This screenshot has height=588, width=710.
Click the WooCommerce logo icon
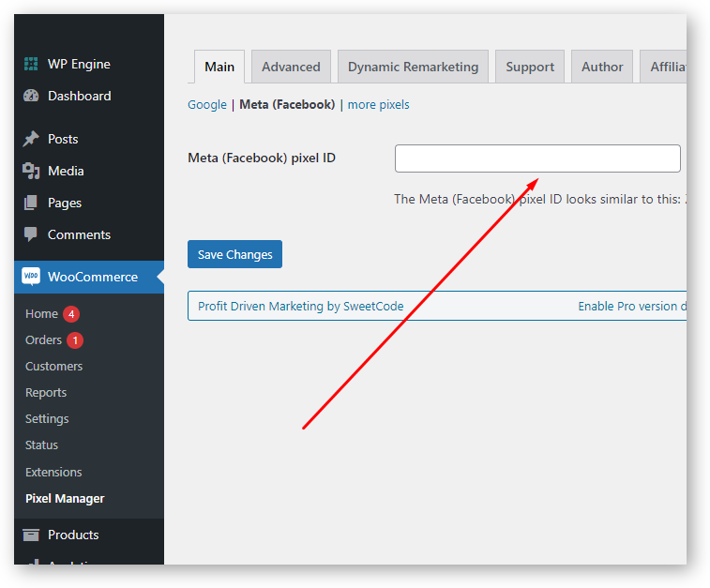click(x=31, y=276)
